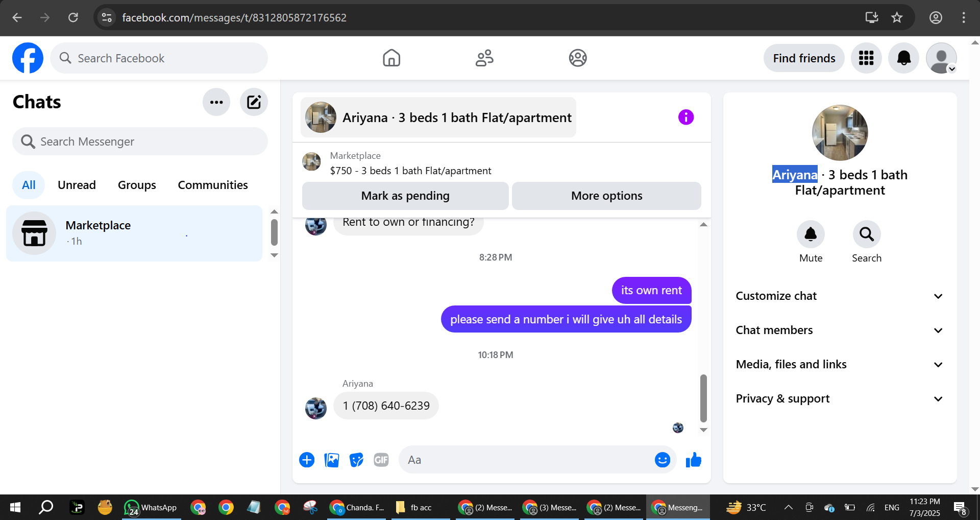980x520 pixels.
Task: Install app icon in address bar
Action: pos(871,17)
